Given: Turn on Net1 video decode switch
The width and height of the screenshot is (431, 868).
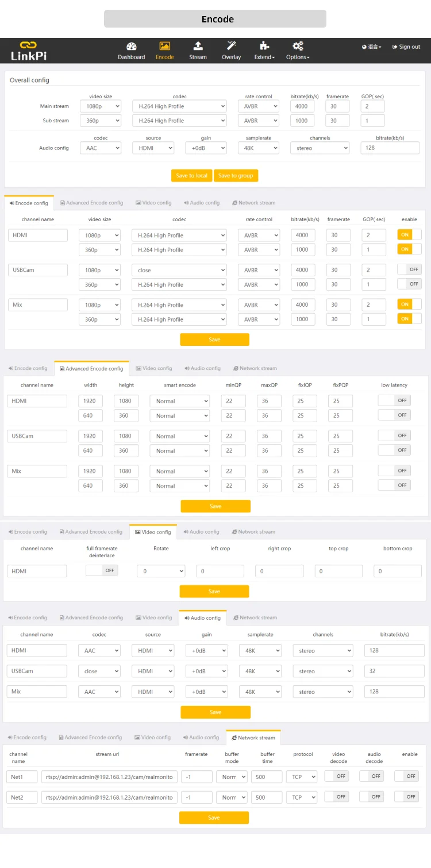Looking at the screenshot, I should point(337,776).
